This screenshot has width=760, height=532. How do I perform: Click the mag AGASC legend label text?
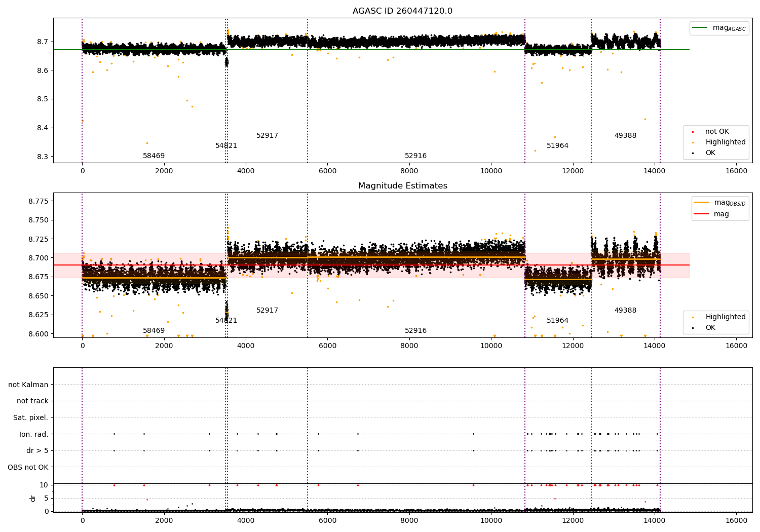[x=729, y=28]
